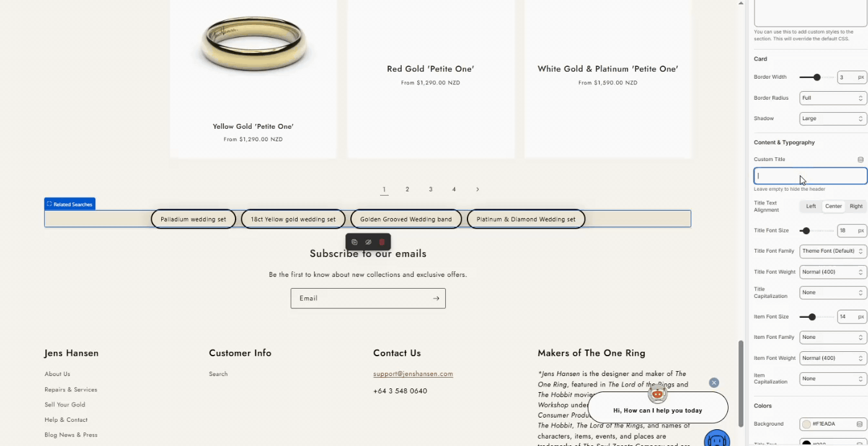Select the Related Searches section label

coord(69,204)
